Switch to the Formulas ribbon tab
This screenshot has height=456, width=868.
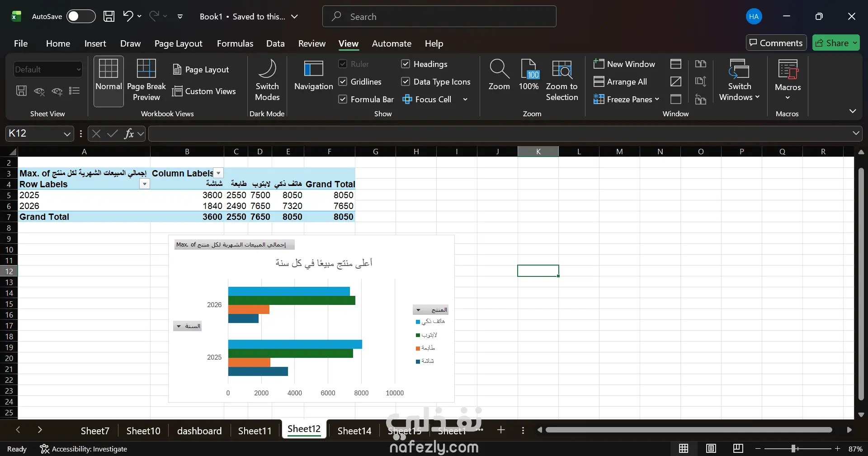coord(235,43)
